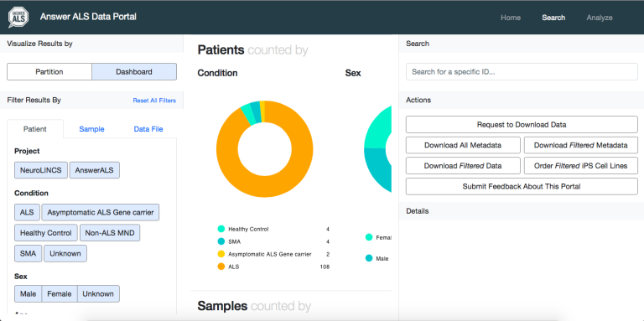
Task: Click the Asymptomatic ALS Gene carrier legend dot
Action: pos(221,254)
